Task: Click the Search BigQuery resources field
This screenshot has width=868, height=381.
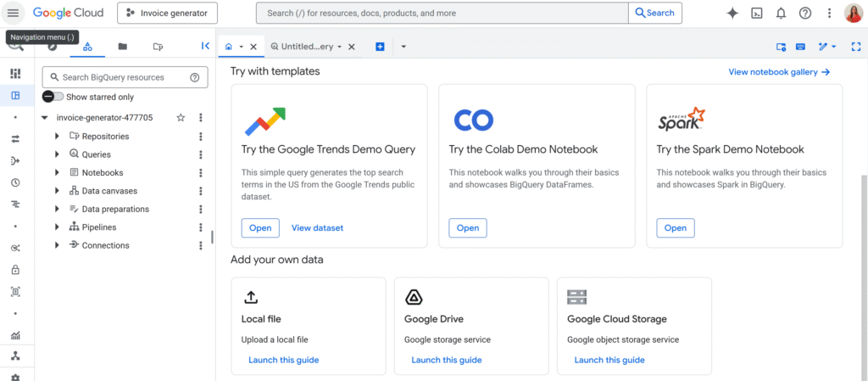Action: (117, 77)
